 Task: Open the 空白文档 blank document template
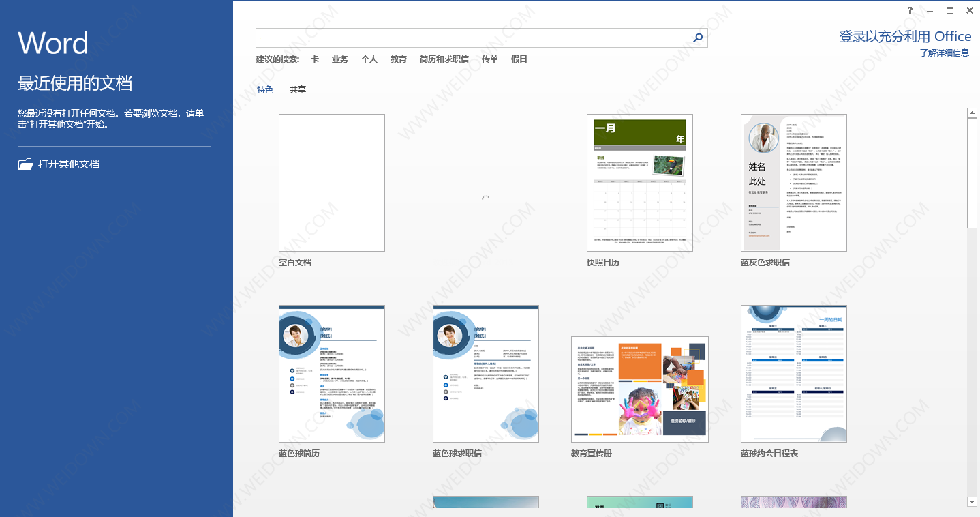[331, 183]
